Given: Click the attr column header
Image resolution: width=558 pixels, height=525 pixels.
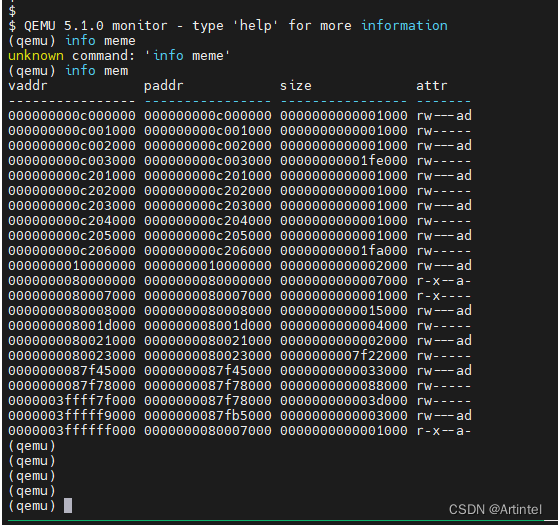Looking at the screenshot, I should (x=432, y=85).
